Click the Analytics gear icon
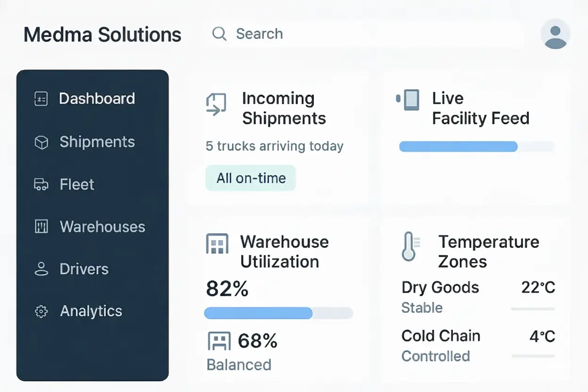The width and height of the screenshot is (588, 392). (41, 311)
